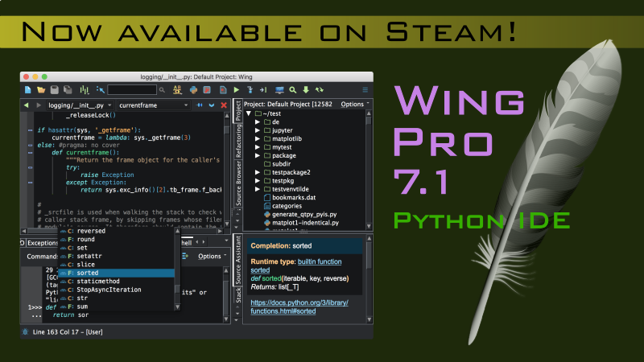Close the editor with the red X
Viewport: 644px width, 362px height.
(x=223, y=105)
